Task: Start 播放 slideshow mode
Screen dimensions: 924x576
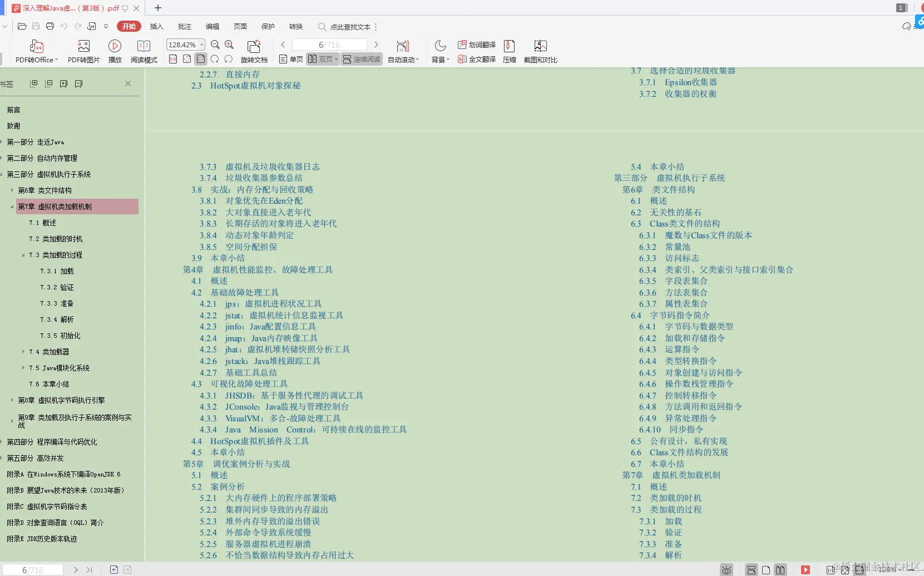Action: click(x=114, y=50)
